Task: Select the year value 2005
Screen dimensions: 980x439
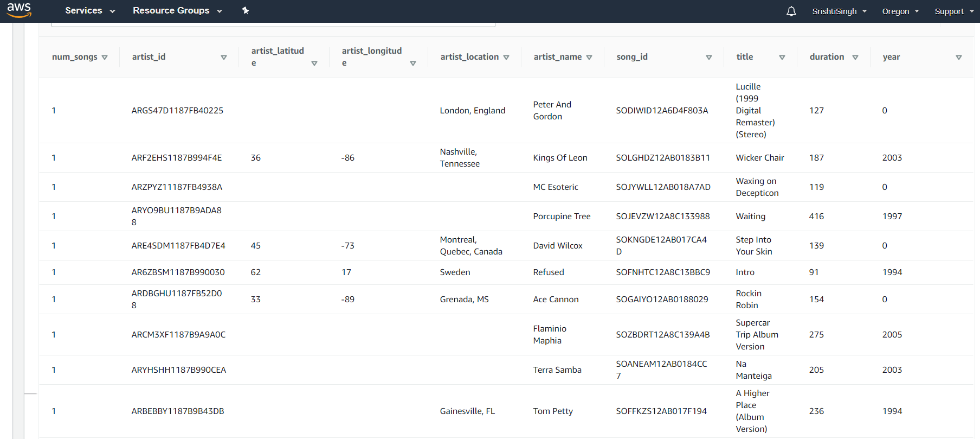Action: 892,335
